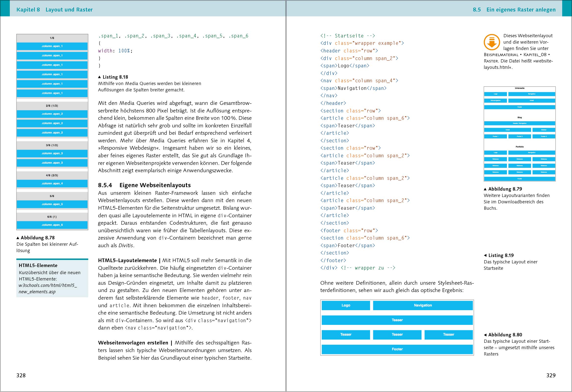
Task: Click the "6/6 (1)" group header
Action: [52, 217]
